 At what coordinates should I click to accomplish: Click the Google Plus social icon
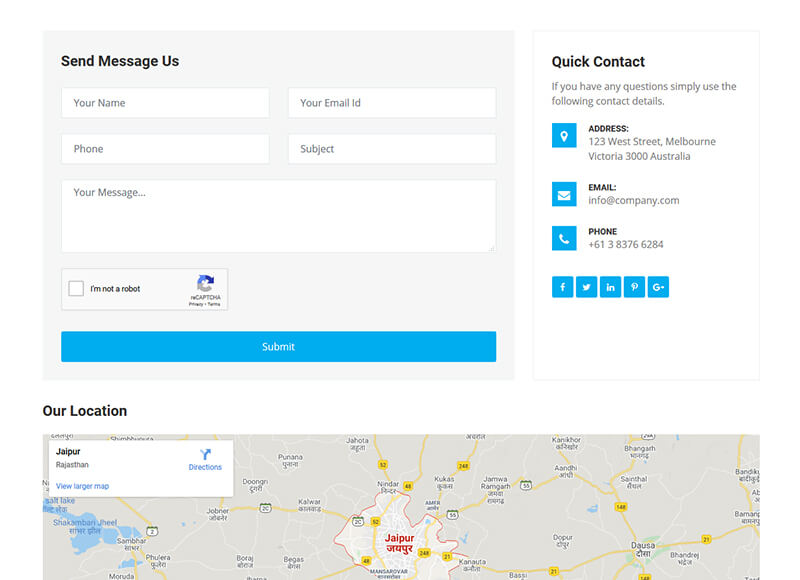(x=658, y=287)
